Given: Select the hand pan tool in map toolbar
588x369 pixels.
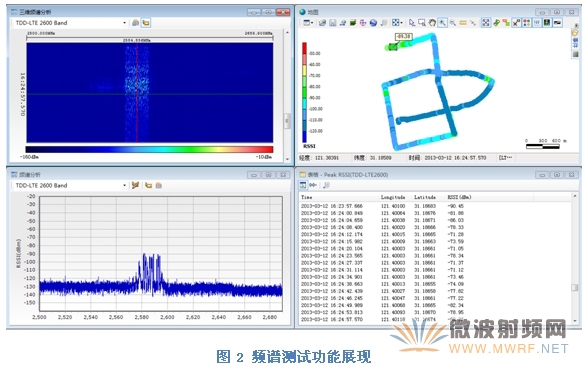Looking at the screenshot, I should 432,23.
